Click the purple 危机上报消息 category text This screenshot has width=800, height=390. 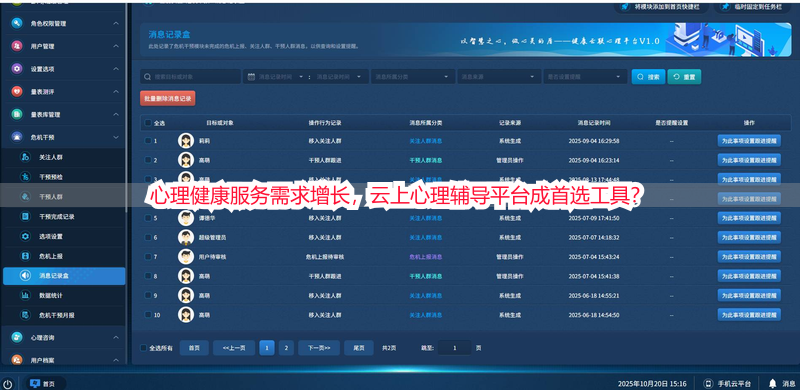point(426,257)
